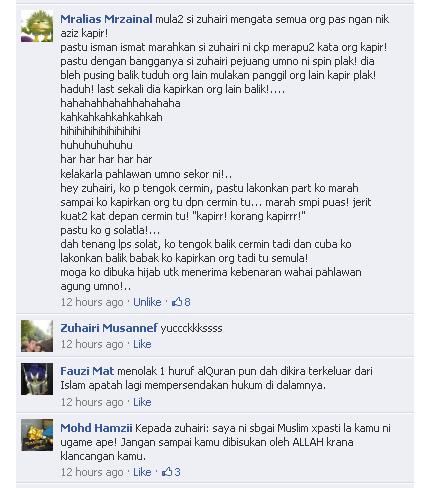This screenshot has height=488, width=440.
Task: Open Mohd Hamzii profile name link
Action: click(x=96, y=428)
